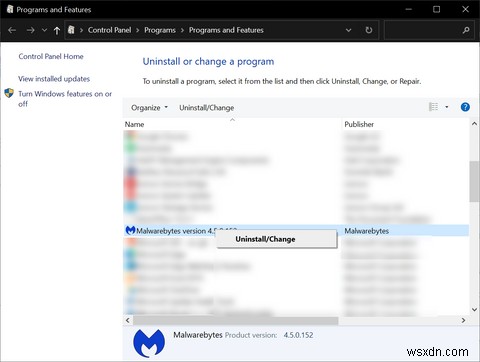Open Help with the question mark icon
Image resolution: width=480 pixels, height=362 pixels.
click(x=465, y=107)
